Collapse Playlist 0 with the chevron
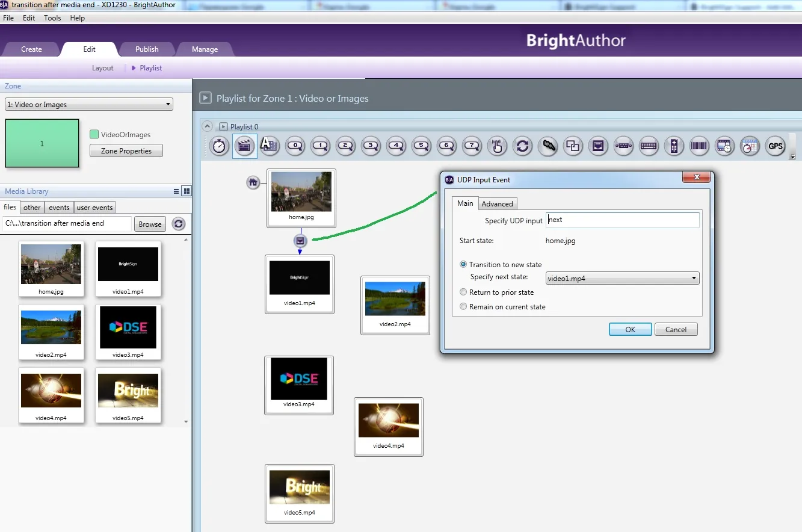 pyautogui.click(x=207, y=126)
